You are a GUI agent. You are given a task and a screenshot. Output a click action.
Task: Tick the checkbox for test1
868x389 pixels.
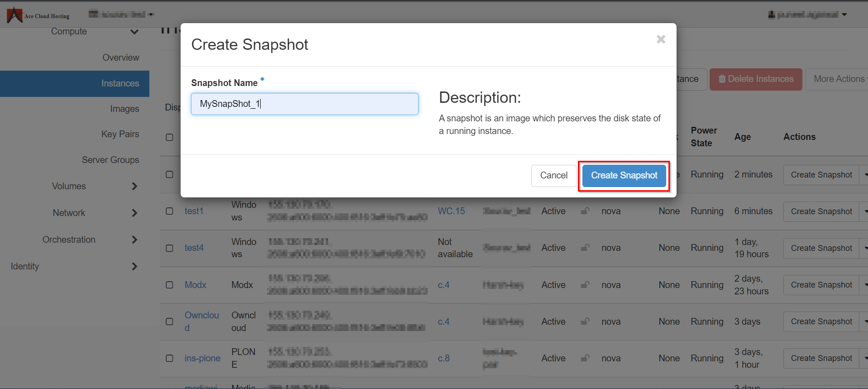click(170, 211)
